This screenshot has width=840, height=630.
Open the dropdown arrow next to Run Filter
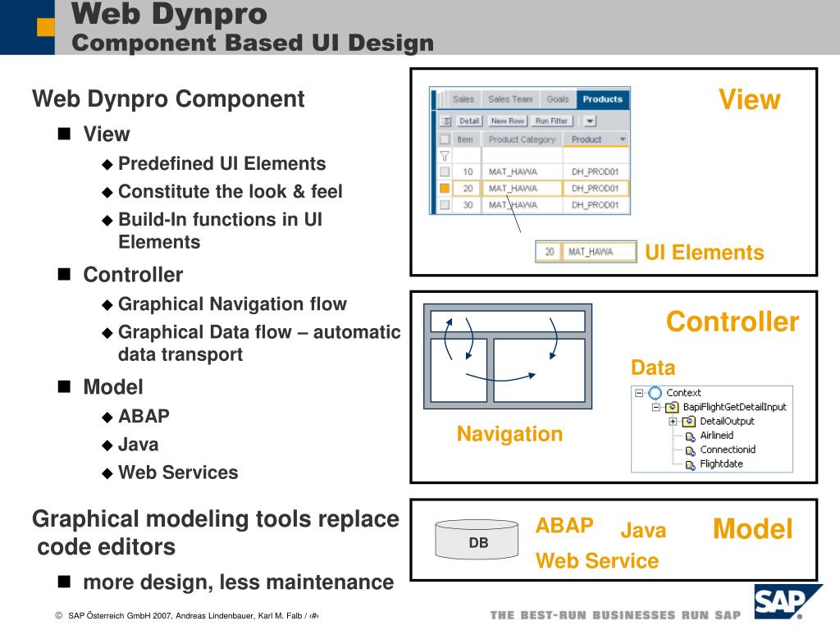[590, 121]
